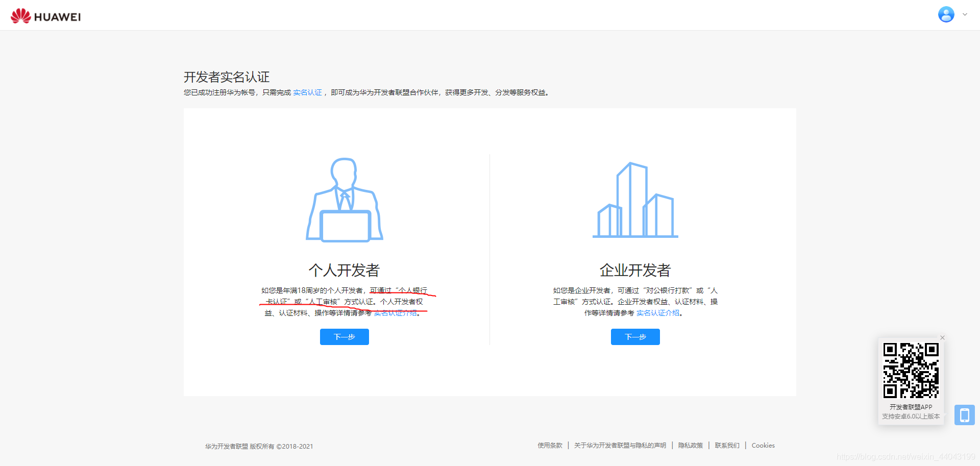Click the 开发者联盟APP QR code image

[x=911, y=371]
